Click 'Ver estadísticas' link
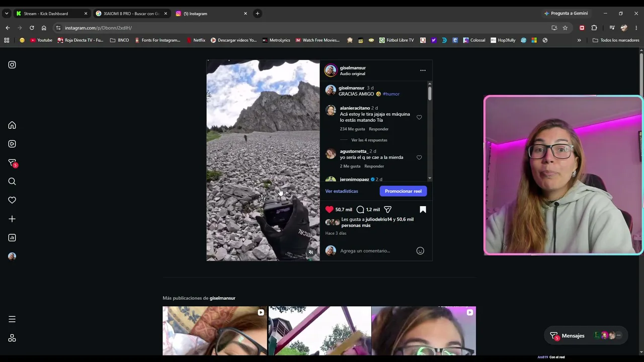The width and height of the screenshot is (644, 362). (342, 191)
